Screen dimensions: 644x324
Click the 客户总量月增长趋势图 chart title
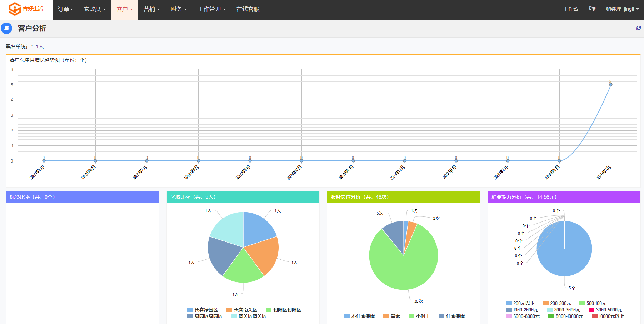coord(48,60)
